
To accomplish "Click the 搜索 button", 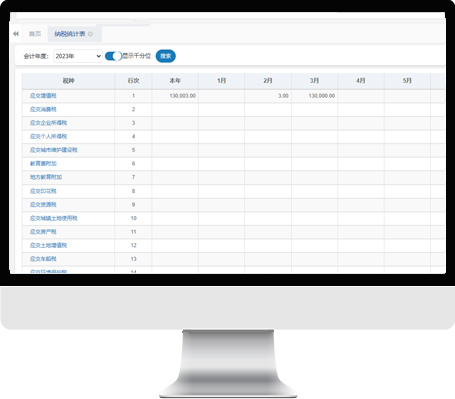I will 166,56.
